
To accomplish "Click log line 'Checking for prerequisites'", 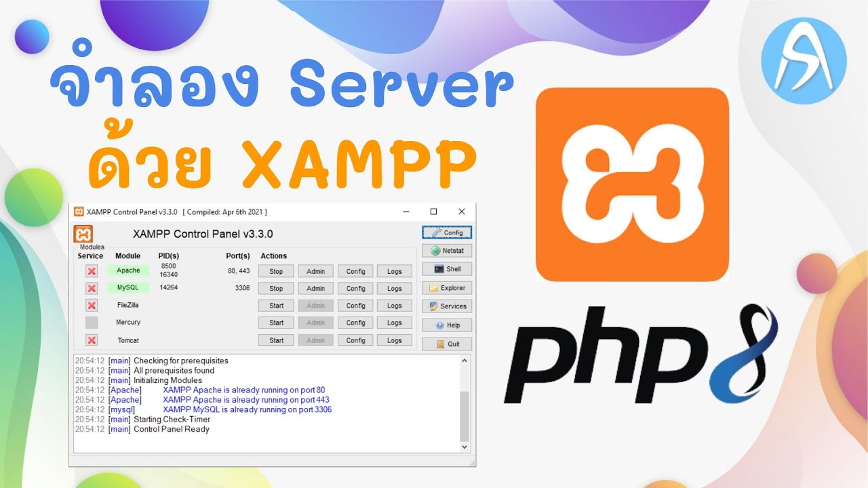I will pos(181,361).
